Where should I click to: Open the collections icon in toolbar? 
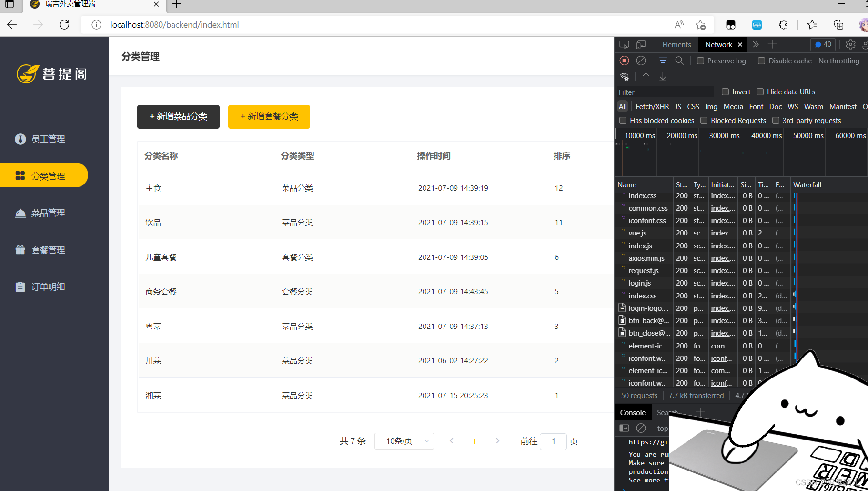[x=838, y=25]
